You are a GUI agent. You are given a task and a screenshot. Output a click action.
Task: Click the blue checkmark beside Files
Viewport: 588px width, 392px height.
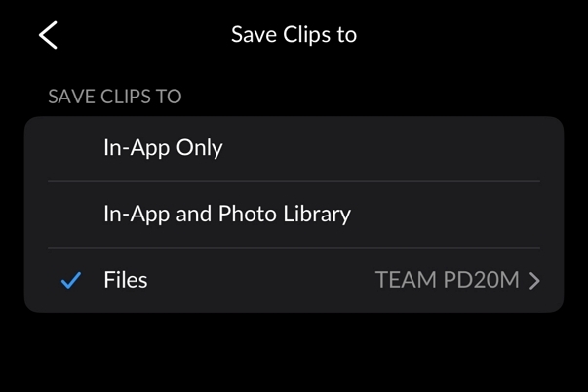[x=71, y=281]
